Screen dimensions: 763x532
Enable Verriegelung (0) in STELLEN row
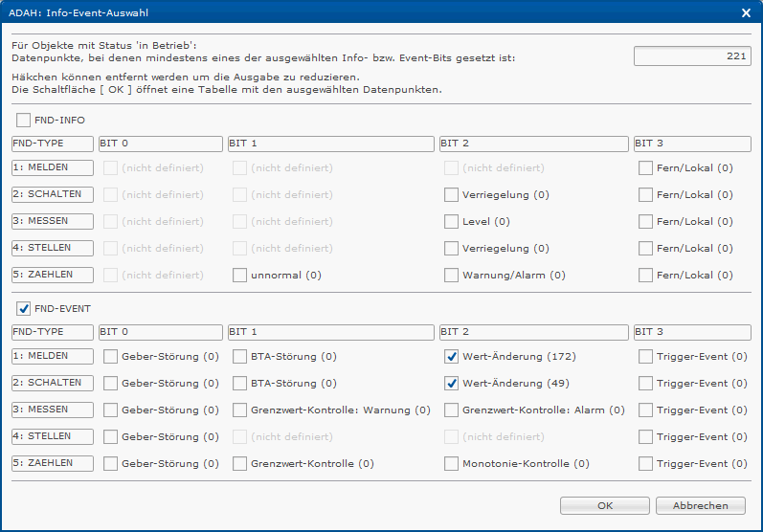[x=451, y=248]
